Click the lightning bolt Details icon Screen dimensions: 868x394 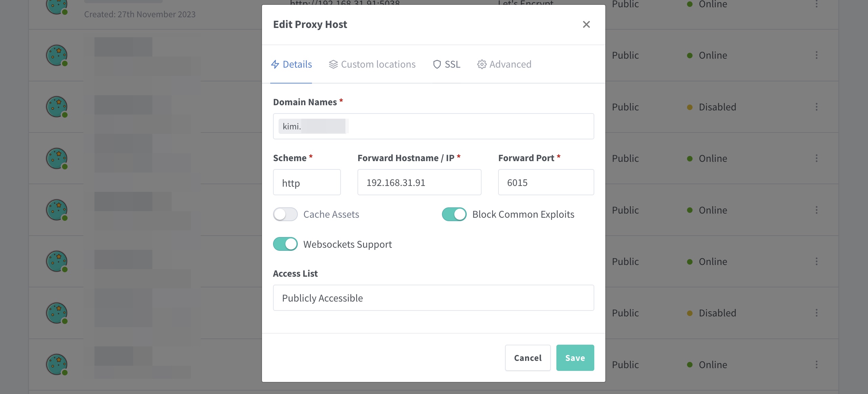tap(275, 64)
